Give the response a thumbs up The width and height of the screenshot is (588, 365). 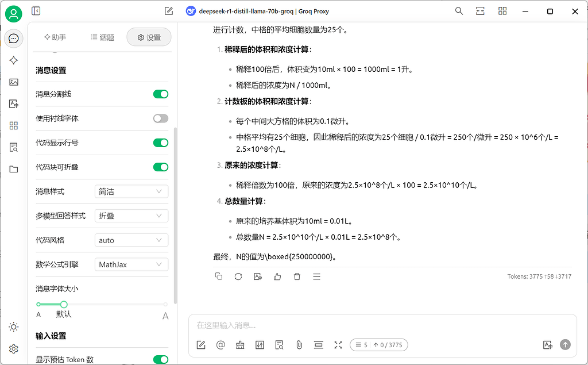point(277,276)
